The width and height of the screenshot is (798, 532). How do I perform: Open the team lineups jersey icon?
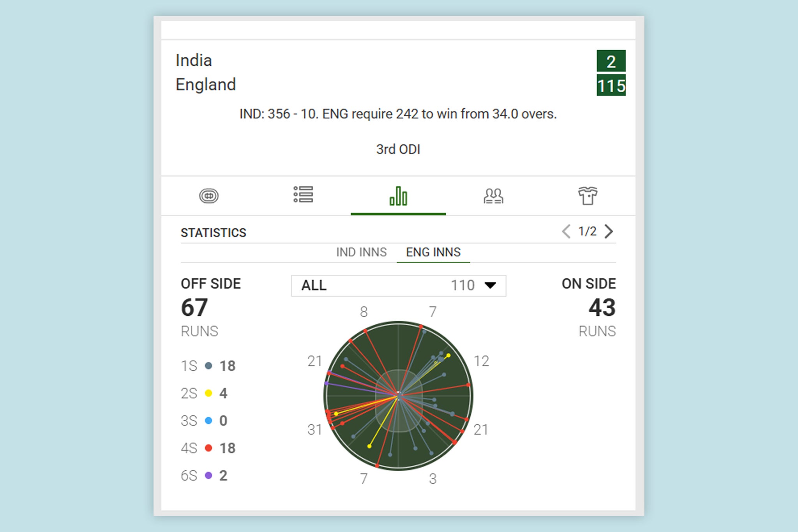[588, 196]
